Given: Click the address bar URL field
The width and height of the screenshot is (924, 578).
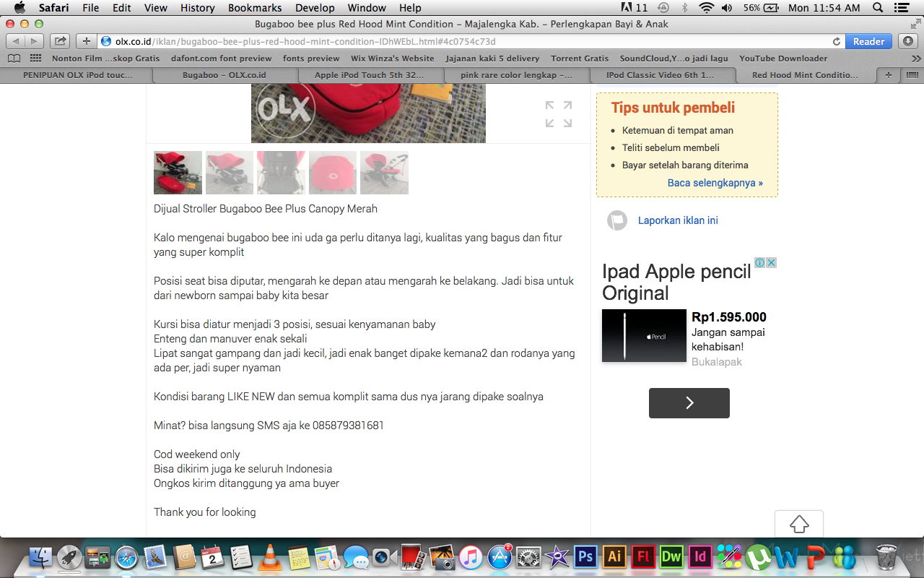Looking at the screenshot, I should point(469,41).
